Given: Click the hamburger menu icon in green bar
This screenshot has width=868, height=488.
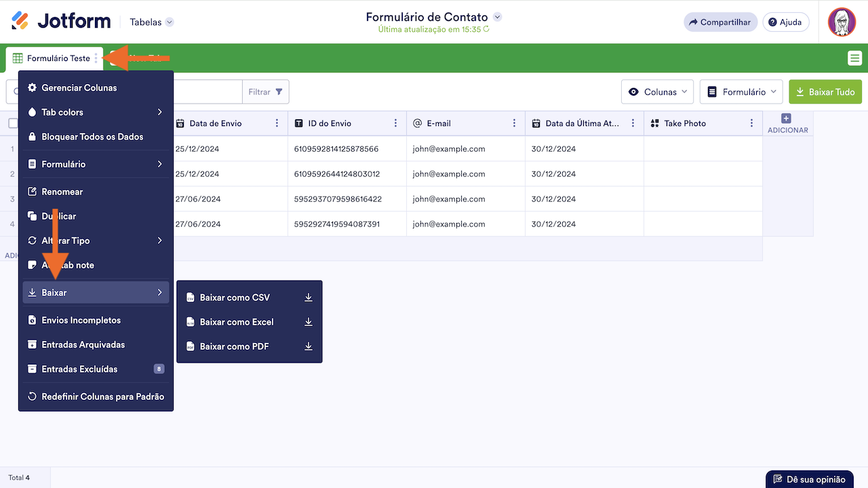Looking at the screenshot, I should coord(854,58).
